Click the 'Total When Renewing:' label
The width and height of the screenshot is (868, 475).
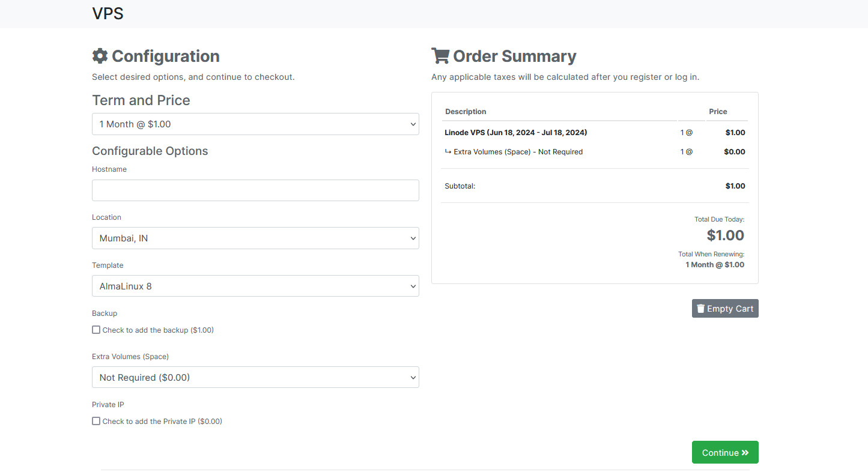pyautogui.click(x=711, y=255)
